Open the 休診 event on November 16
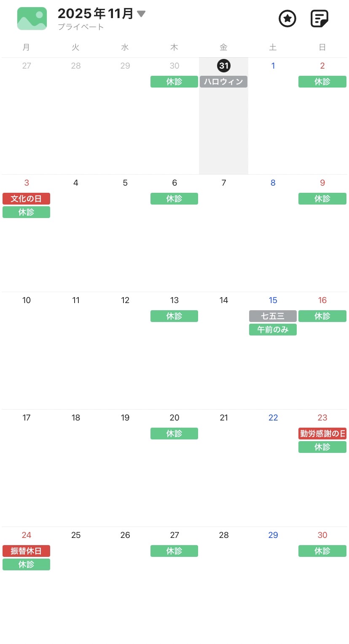349x644 pixels. [322, 316]
